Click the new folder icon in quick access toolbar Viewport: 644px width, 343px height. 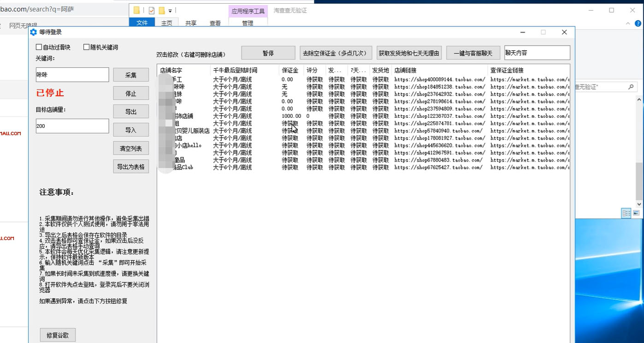[x=162, y=10]
